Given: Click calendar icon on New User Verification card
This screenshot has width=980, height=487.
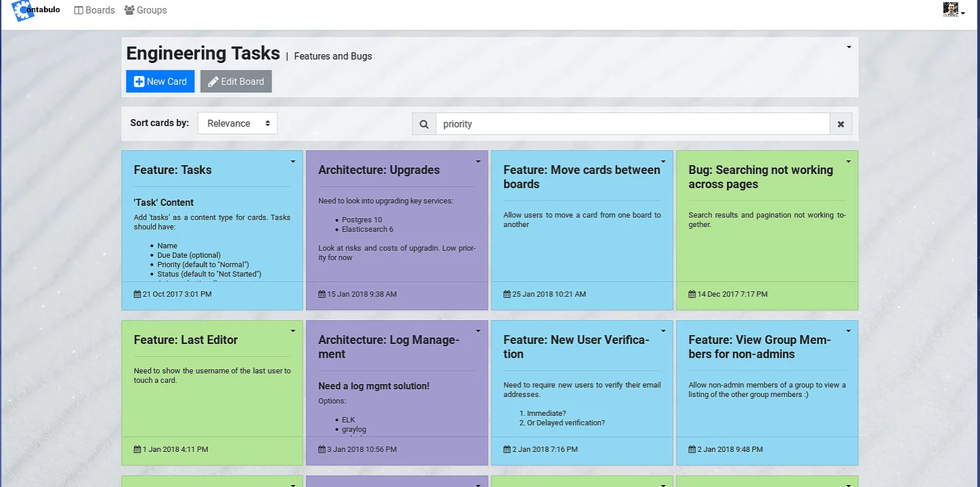Looking at the screenshot, I should pos(507,450).
